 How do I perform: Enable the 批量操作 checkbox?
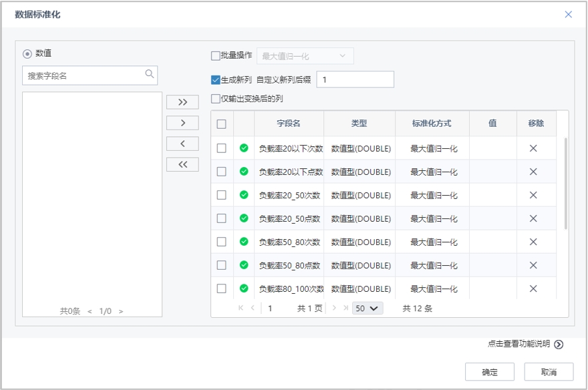tap(214, 55)
